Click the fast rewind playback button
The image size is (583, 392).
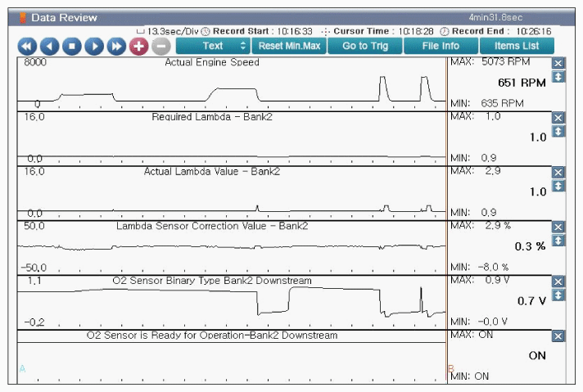[x=27, y=46]
